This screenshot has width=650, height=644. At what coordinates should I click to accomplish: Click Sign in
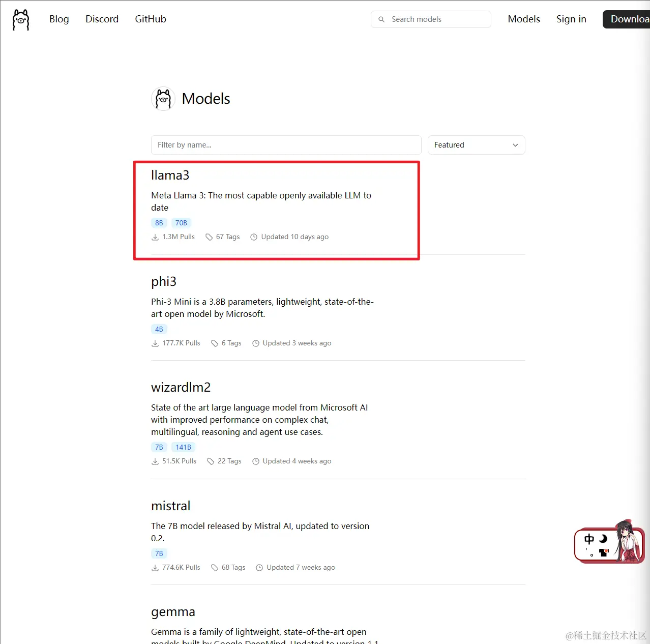click(x=571, y=19)
